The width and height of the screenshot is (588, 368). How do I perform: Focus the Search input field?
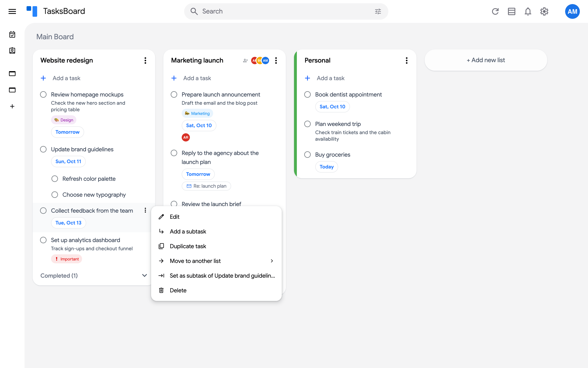tap(286, 11)
